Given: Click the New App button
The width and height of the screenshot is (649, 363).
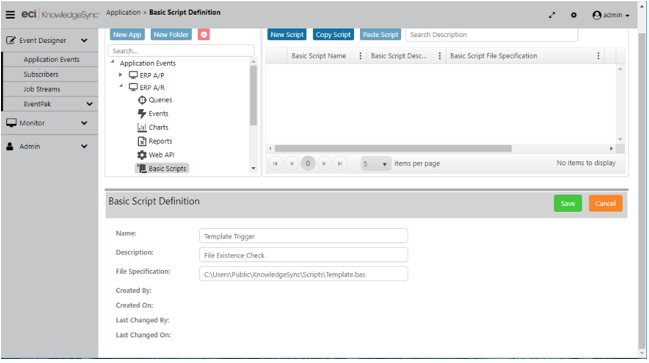Looking at the screenshot, I should (127, 35).
